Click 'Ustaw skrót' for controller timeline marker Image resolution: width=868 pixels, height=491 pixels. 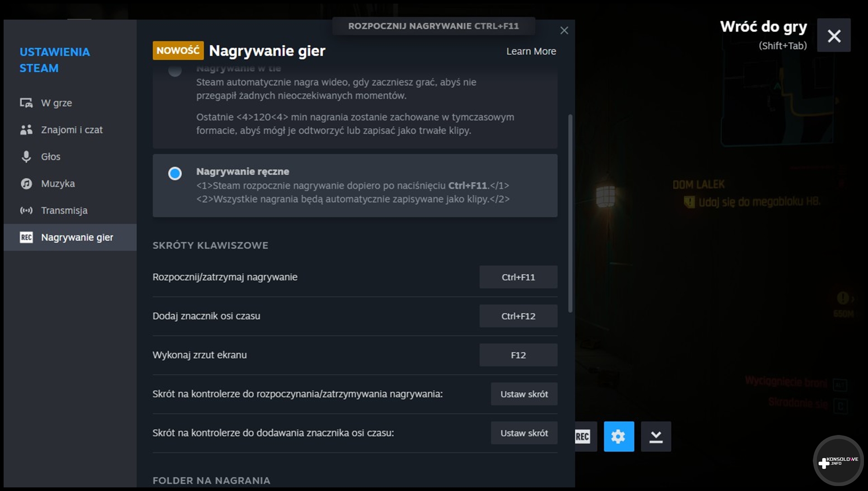(524, 433)
